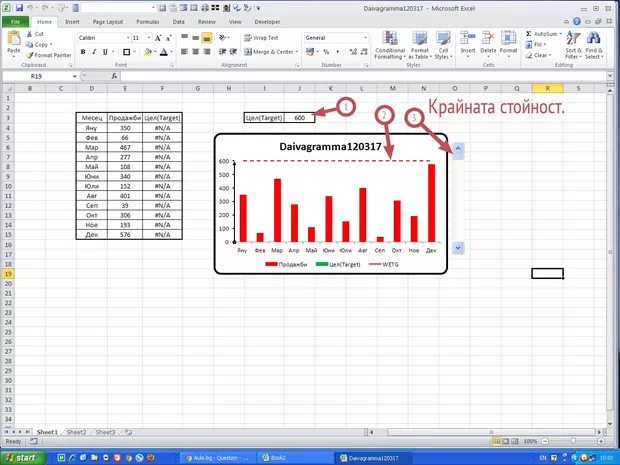
Task: Click the Percent Style icon
Action: click(326, 52)
